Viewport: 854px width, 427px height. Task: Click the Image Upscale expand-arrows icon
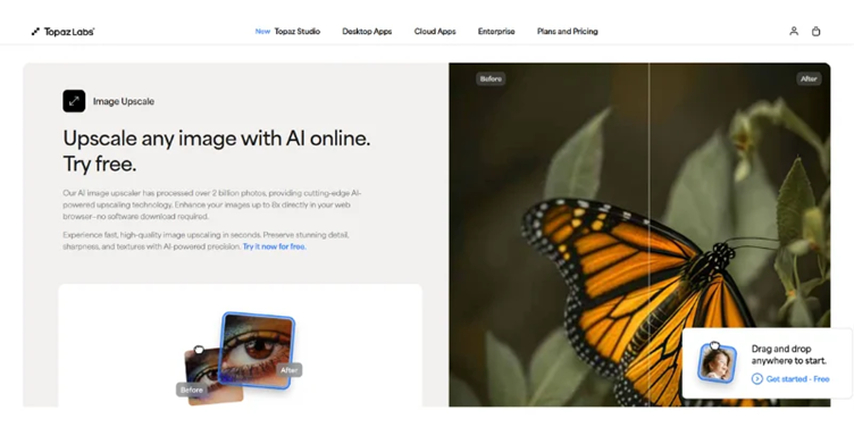pyautogui.click(x=74, y=101)
